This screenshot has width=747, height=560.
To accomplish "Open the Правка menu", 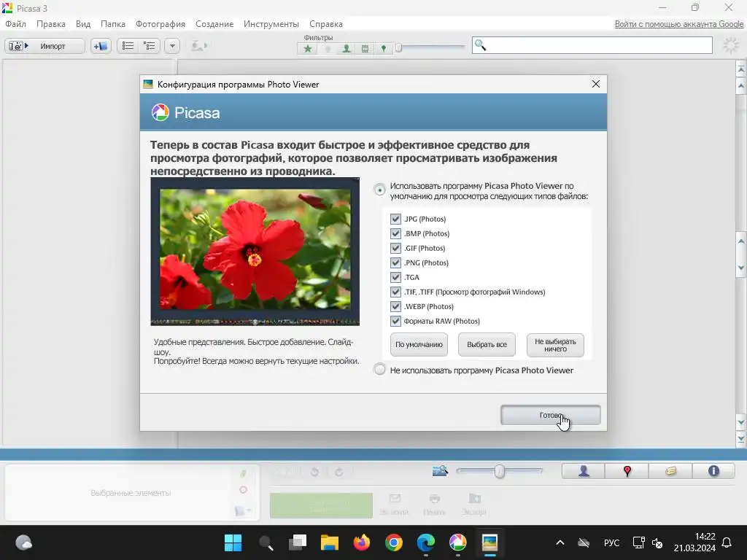I will [51, 24].
